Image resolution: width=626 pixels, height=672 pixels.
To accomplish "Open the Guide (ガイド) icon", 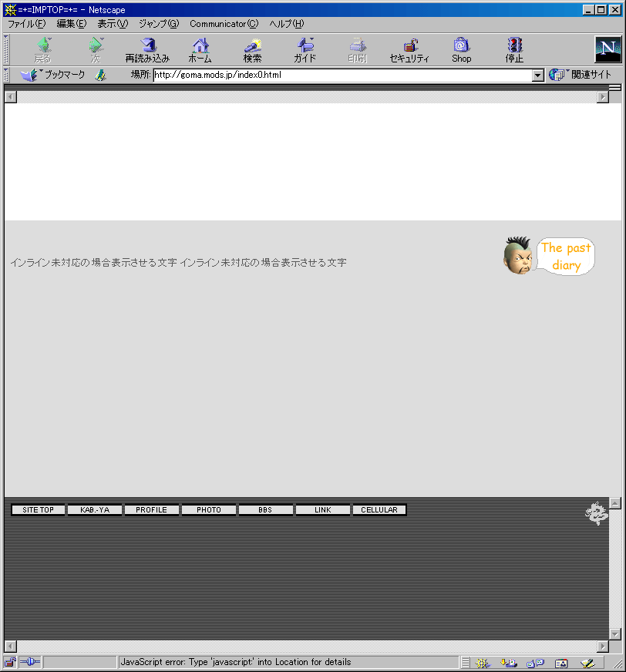I will click(x=305, y=50).
